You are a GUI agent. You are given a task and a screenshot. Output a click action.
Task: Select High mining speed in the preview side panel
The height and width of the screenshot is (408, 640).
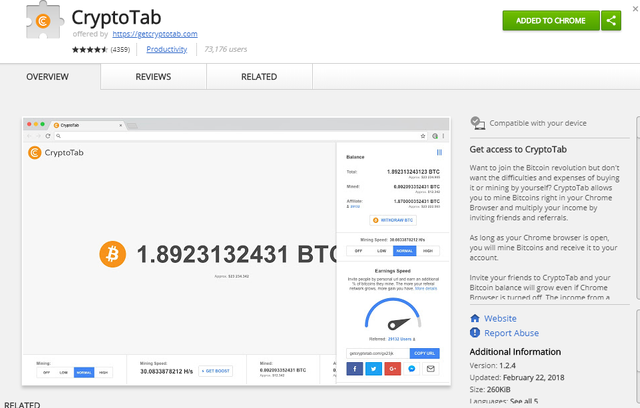pos(428,251)
